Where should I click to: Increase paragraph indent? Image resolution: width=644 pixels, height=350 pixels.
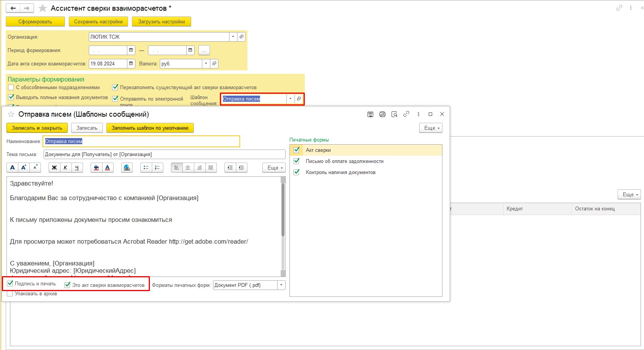tap(230, 168)
